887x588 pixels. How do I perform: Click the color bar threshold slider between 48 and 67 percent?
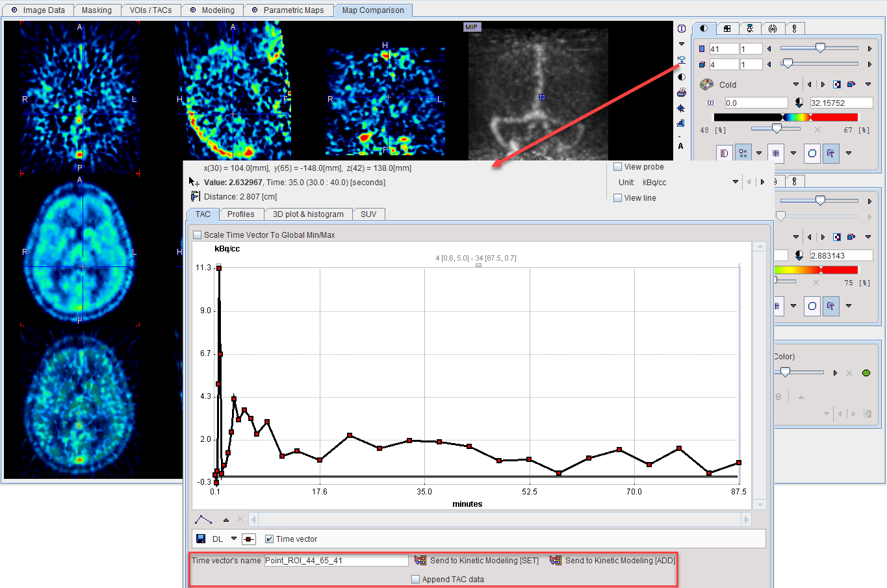coord(777,129)
